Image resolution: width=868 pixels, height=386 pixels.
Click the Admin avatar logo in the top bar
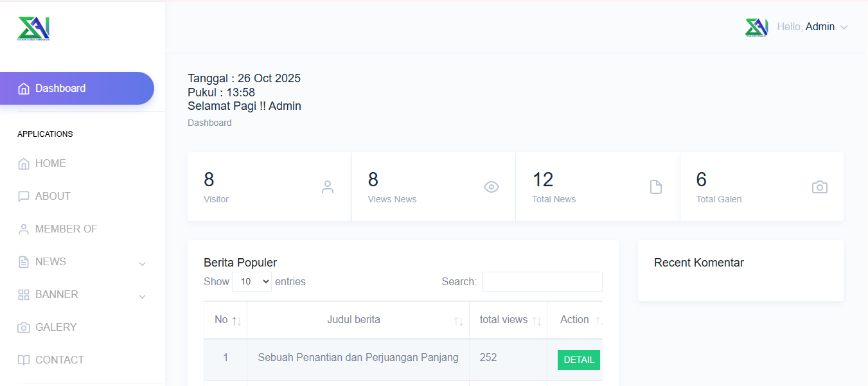tap(756, 28)
